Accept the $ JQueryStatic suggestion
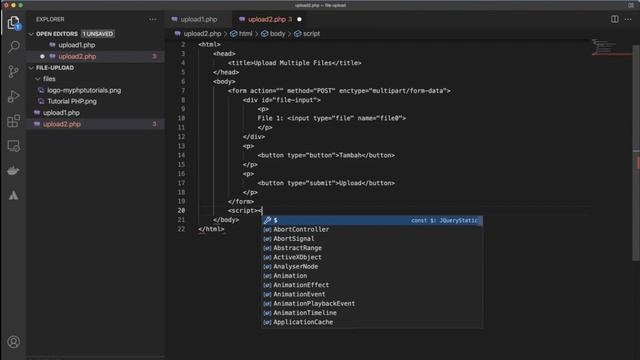 372,220
